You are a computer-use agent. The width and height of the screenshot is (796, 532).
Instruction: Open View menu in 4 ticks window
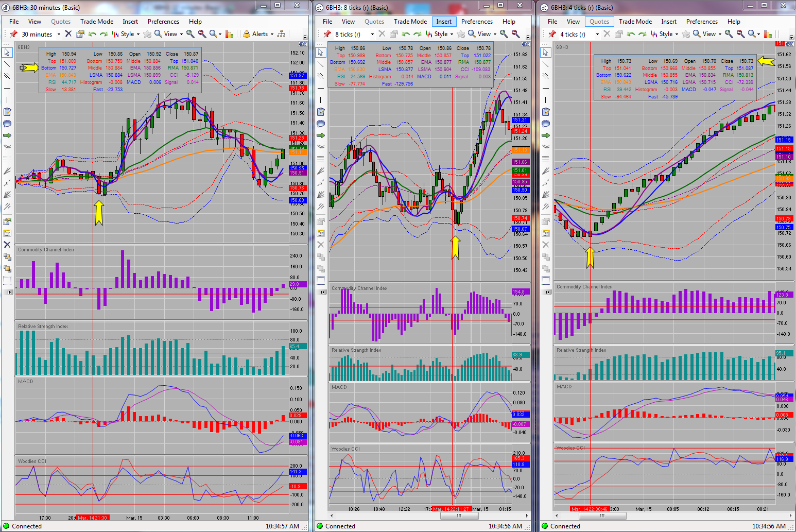[x=573, y=22]
